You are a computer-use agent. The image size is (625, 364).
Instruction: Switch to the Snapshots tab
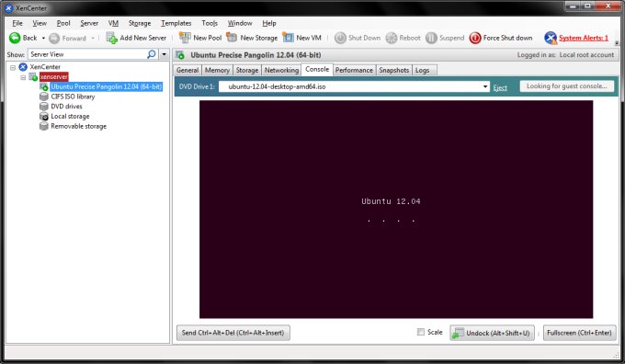pyautogui.click(x=393, y=70)
